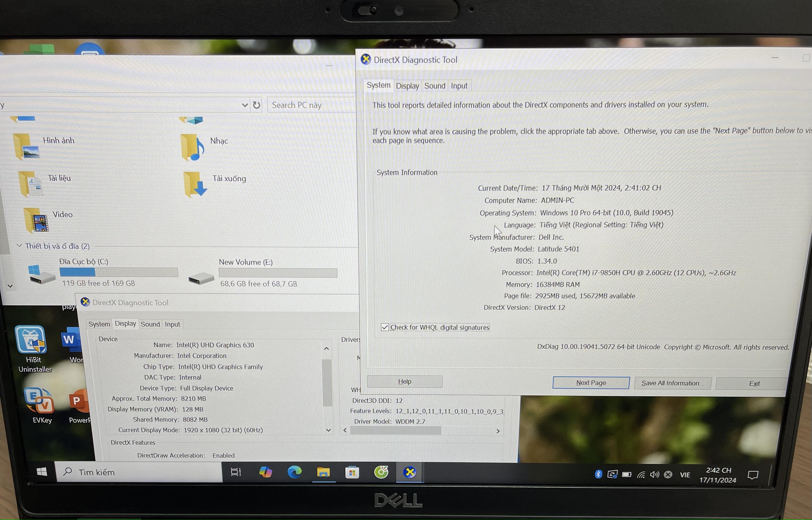Open volume tray icon

(x=654, y=475)
